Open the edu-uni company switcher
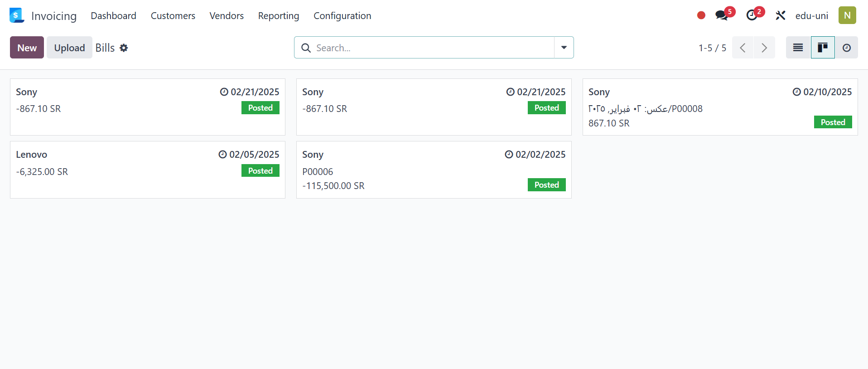Screen dimensions: 868x369 [812, 16]
